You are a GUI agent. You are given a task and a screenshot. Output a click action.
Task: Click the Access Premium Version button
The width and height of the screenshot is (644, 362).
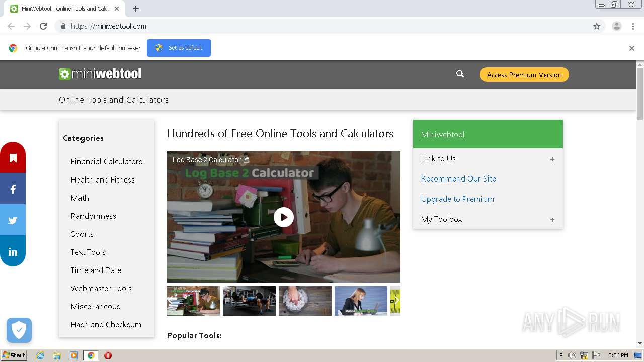tap(524, 74)
